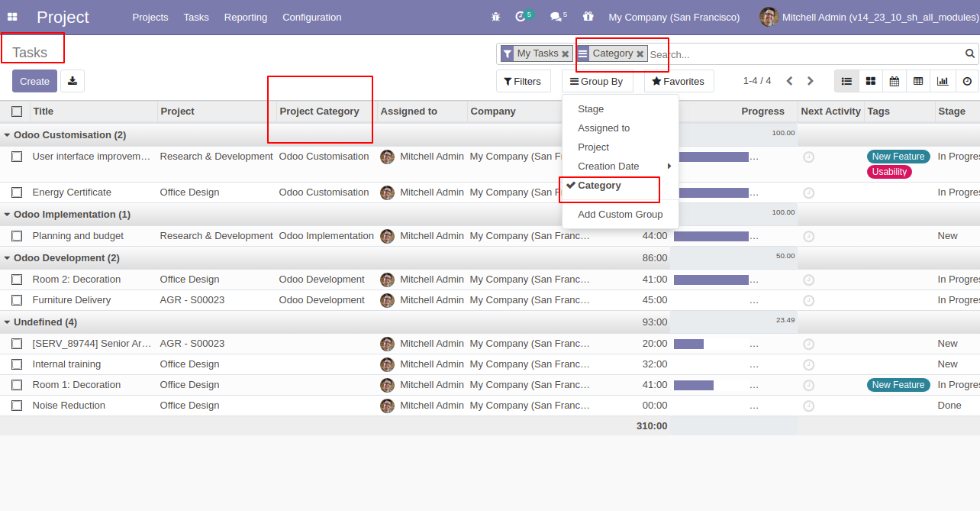Check the User interface improvement task box
This screenshot has height=511, width=980.
click(x=17, y=157)
